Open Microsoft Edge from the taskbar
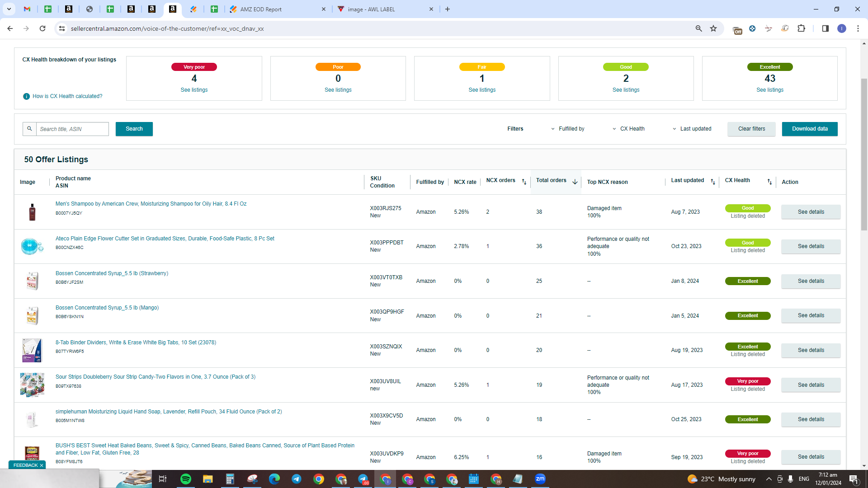The height and width of the screenshot is (488, 868). (x=274, y=479)
